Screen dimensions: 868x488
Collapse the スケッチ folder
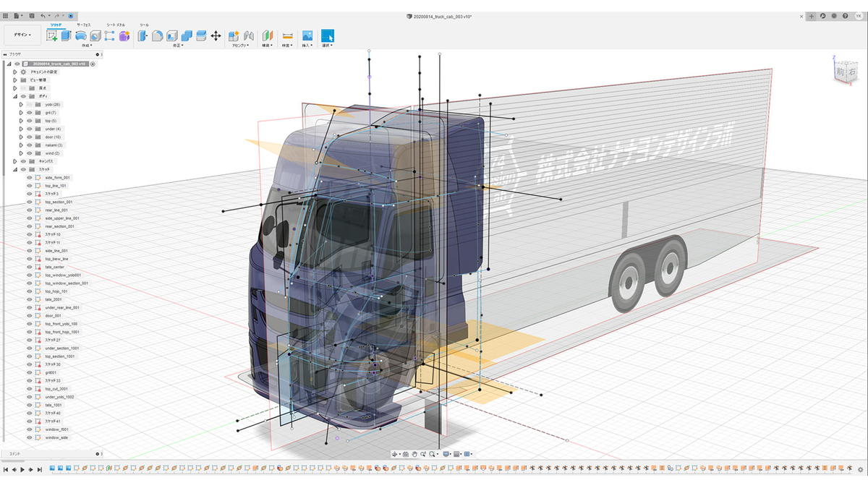(x=14, y=169)
